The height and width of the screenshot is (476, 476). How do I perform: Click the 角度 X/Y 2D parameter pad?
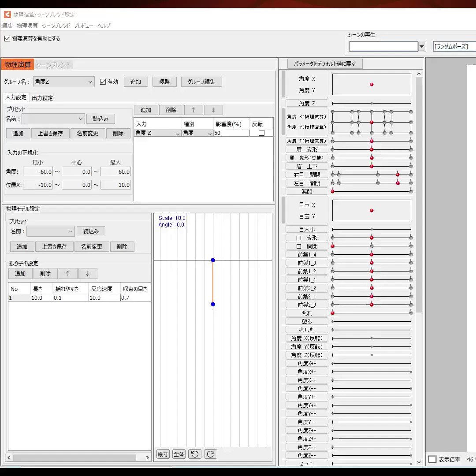click(372, 84)
